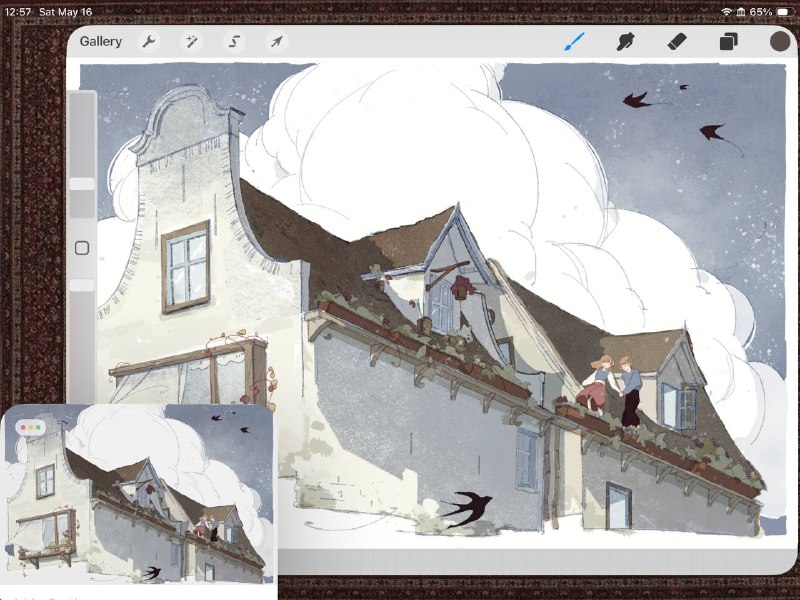Select the Smudge finger tool
Viewport: 800px width, 600px height.
pyautogui.click(x=626, y=41)
